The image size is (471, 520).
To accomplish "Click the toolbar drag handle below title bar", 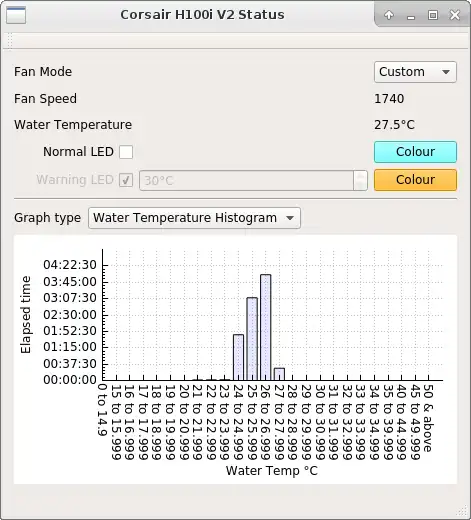I will pos(9,41).
